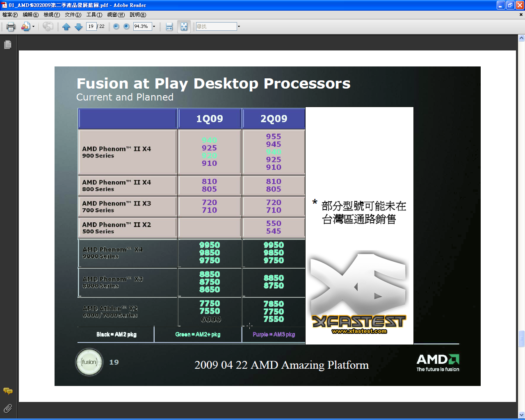525x420 pixels.
Task: Click the 7850 model number in 2Q09
Action: click(274, 304)
